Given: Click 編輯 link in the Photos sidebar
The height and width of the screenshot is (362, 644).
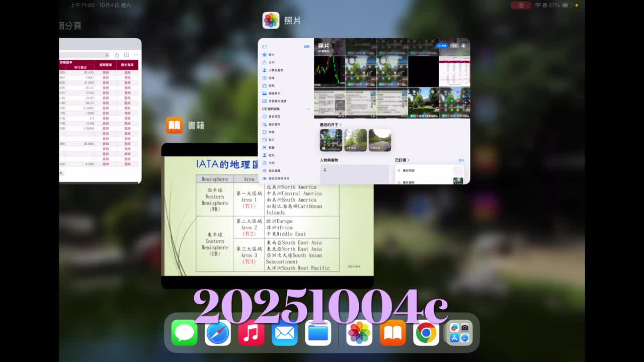Looking at the screenshot, I should pyautogui.click(x=306, y=47).
